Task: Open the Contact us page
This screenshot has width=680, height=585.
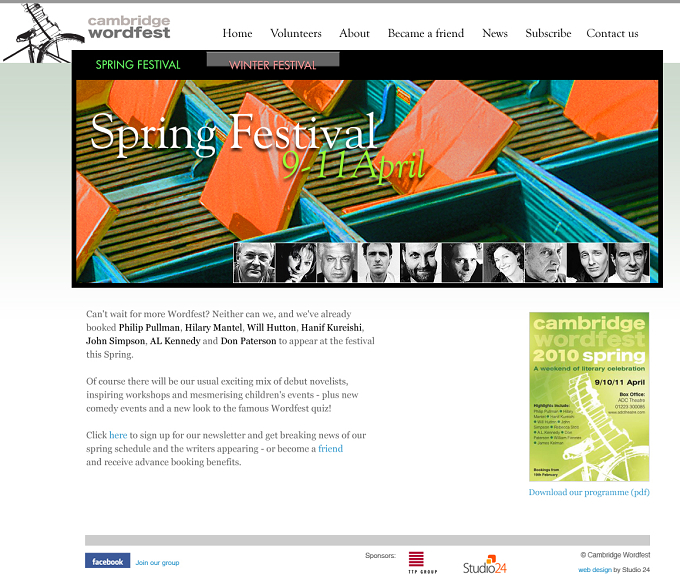Action: pyautogui.click(x=612, y=33)
